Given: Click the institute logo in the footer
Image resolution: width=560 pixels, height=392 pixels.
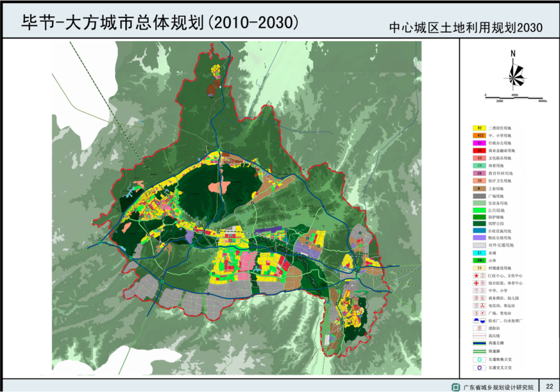Looking at the screenshot, I should click(455, 387).
